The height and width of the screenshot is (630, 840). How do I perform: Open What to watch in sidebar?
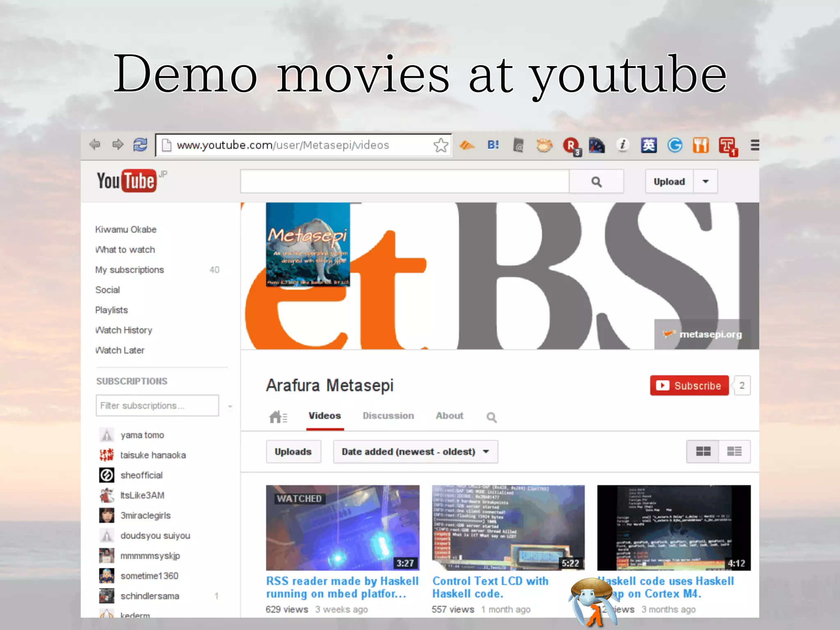[125, 249]
